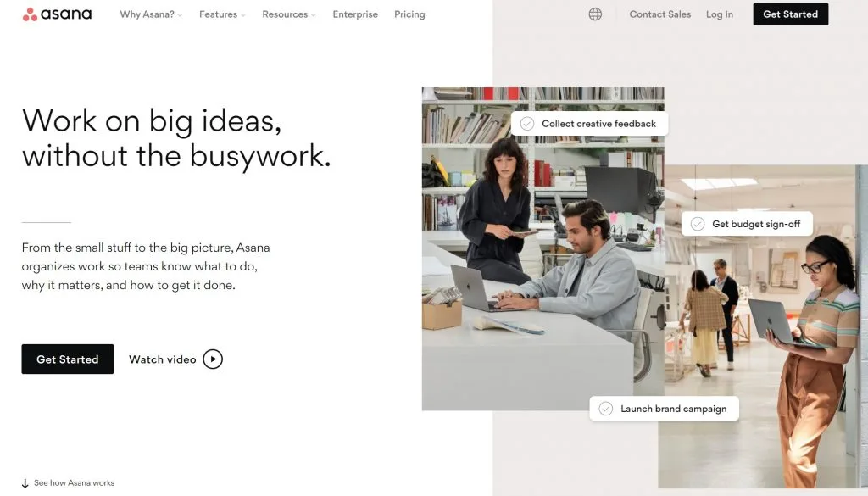Check the Get budget sign-off circle
The image size is (868, 496).
point(698,224)
